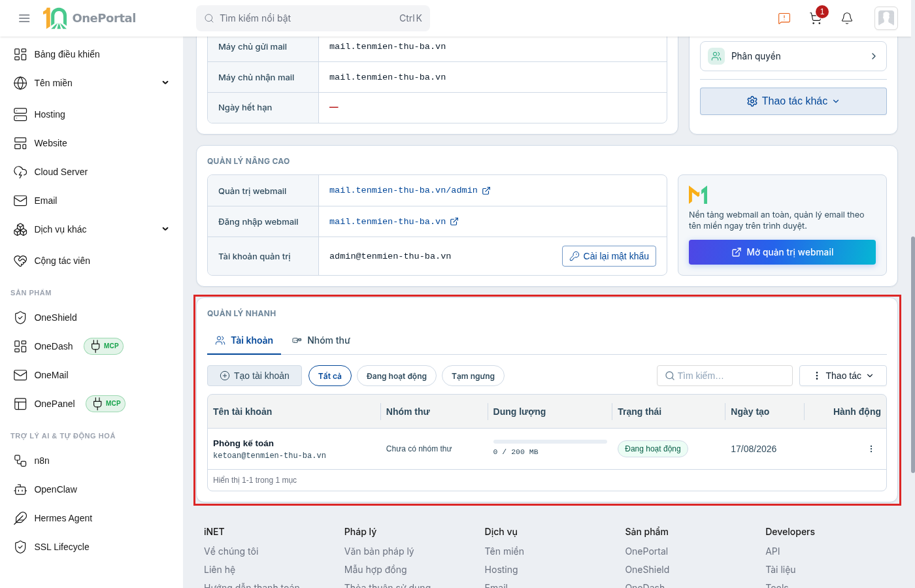Click the date 17/08/2026 cell

[x=754, y=449]
